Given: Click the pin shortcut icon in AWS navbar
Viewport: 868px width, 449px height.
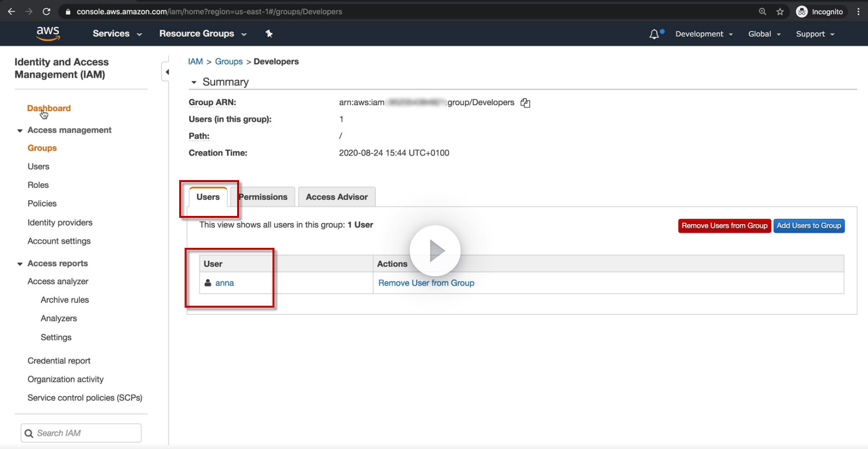Looking at the screenshot, I should click(269, 33).
